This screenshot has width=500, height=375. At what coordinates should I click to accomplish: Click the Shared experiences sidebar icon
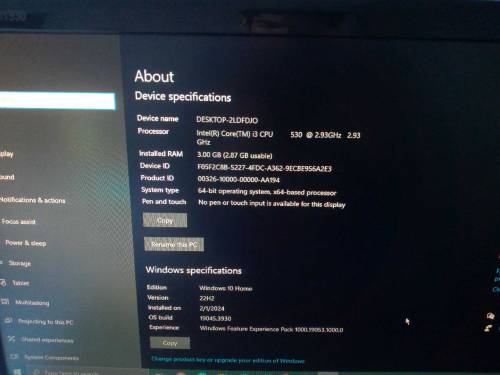[x=12, y=339]
